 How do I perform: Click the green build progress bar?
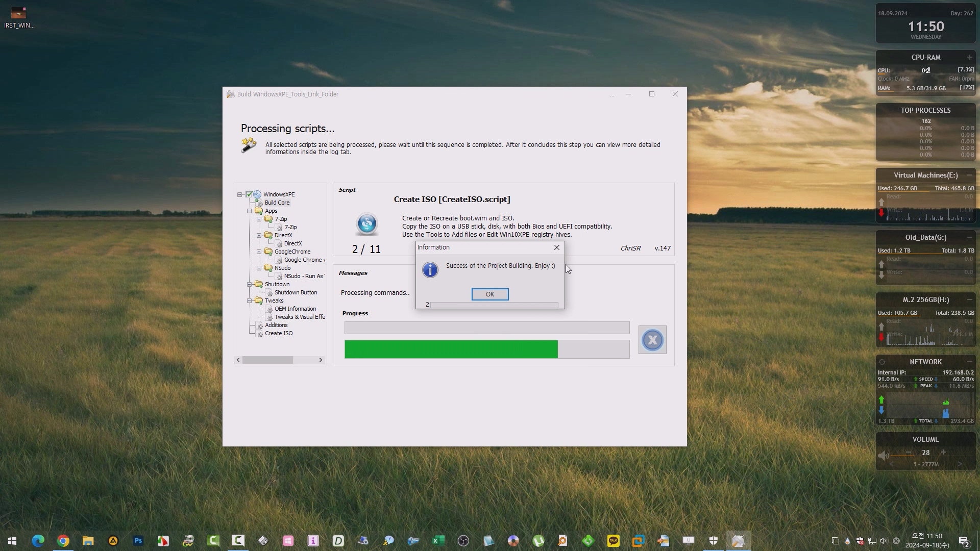tap(451, 349)
